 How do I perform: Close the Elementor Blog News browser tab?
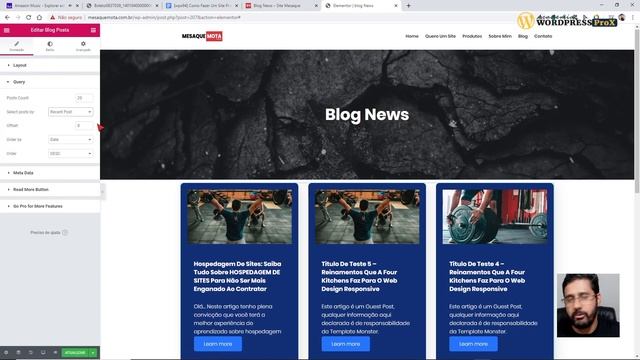396,6
